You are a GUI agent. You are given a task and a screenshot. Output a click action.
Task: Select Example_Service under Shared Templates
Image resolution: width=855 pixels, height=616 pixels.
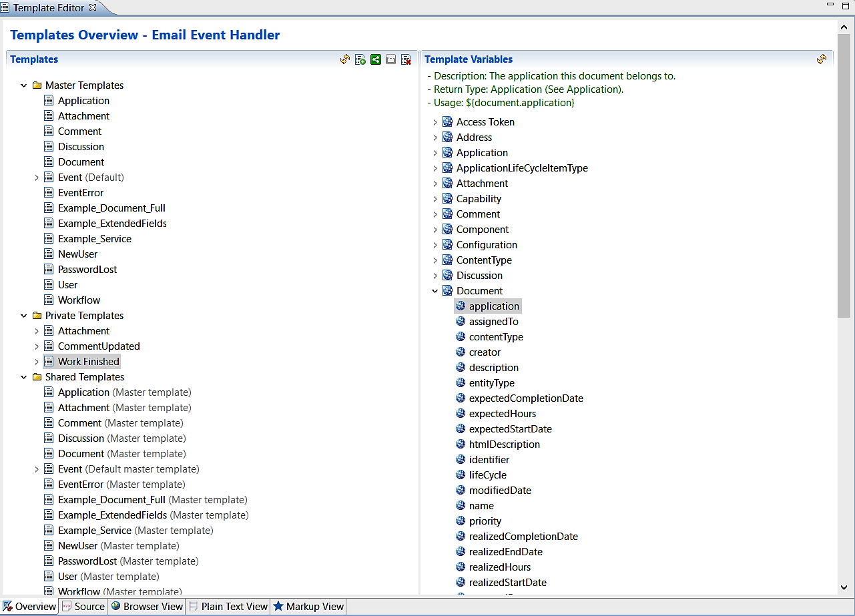point(95,531)
